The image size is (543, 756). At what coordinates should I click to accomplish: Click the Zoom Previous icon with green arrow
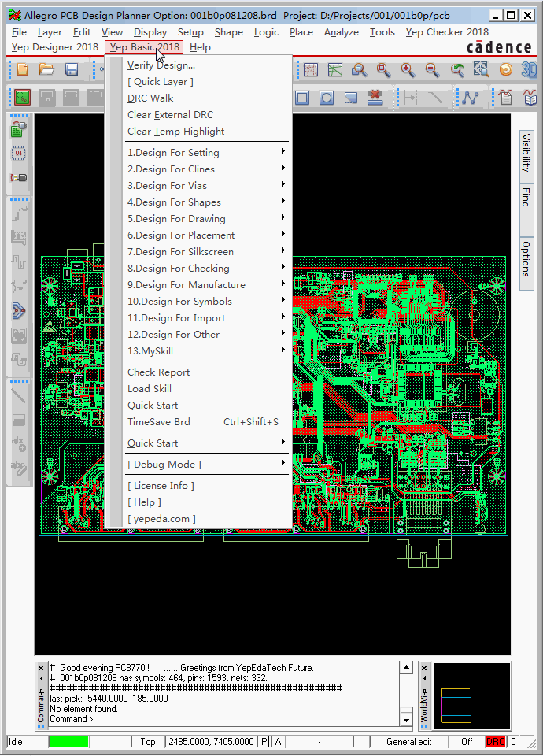tap(456, 70)
